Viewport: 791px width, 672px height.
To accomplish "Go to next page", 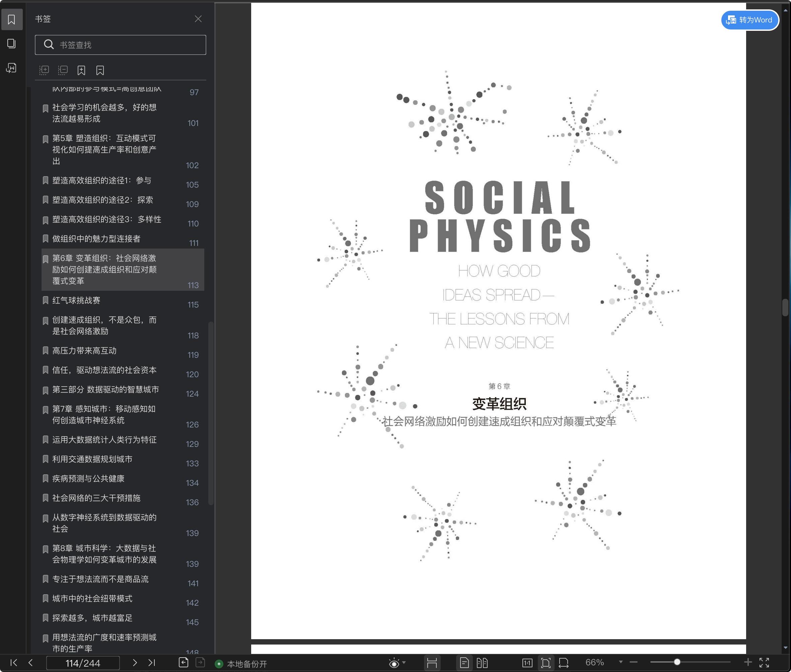I will [x=135, y=663].
